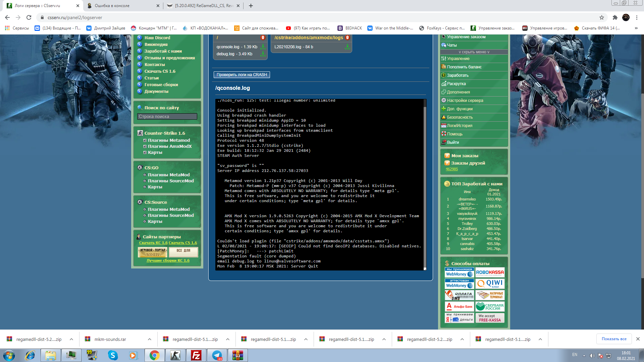Open the 'Чаты' menu item
The image size is (644, 362).
tap(452, 45)
